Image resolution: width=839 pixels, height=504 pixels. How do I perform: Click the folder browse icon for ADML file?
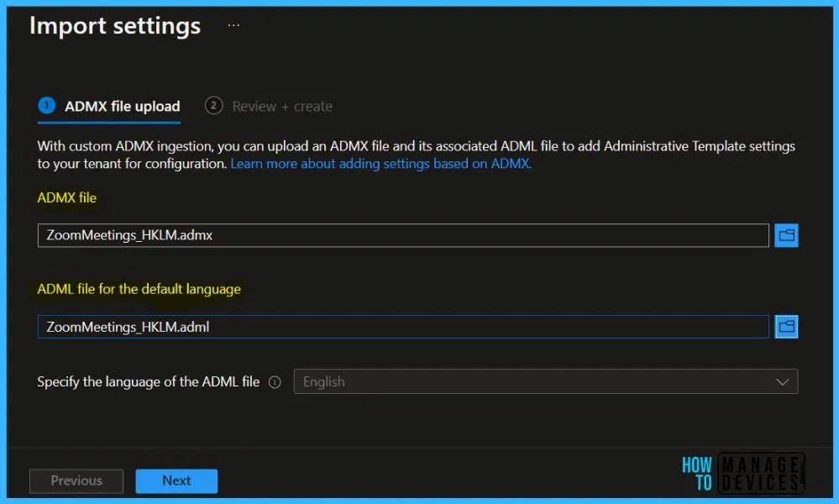pyautogui.click(x=786, y=327)
